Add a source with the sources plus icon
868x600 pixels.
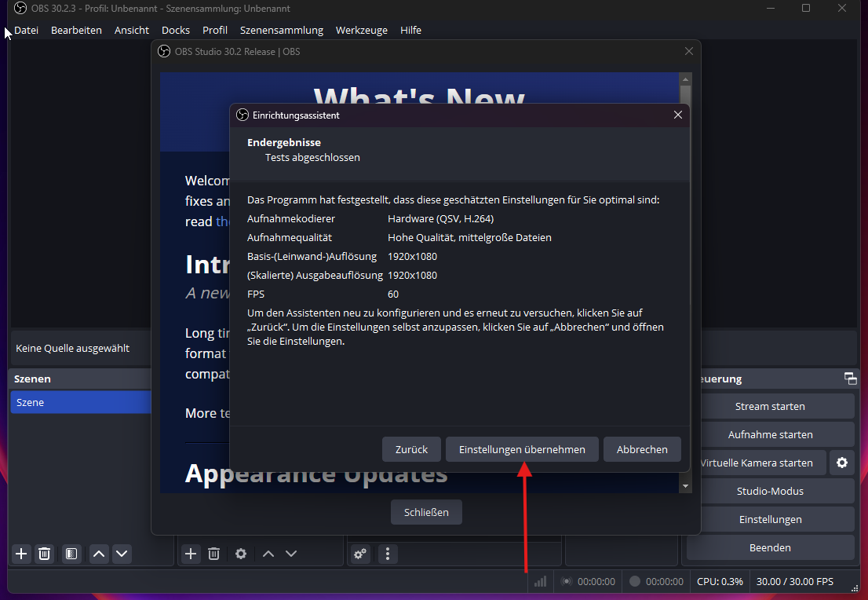coord(191,554)
